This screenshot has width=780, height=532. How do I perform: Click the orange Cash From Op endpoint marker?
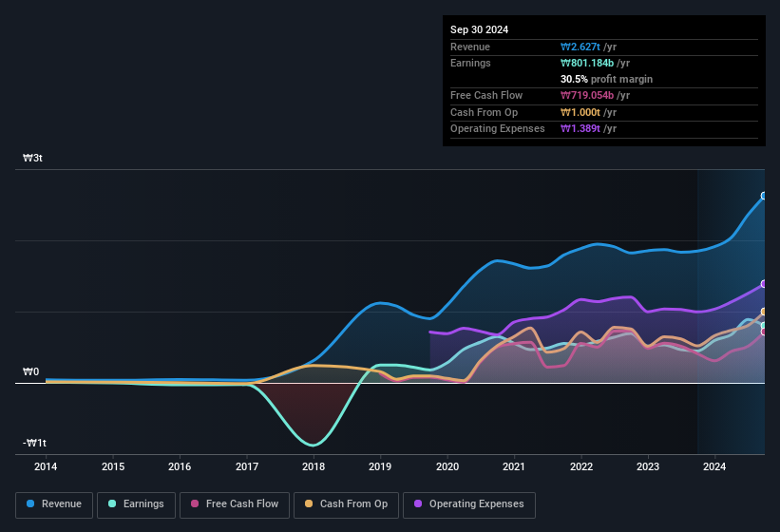(x=764, y=312)
